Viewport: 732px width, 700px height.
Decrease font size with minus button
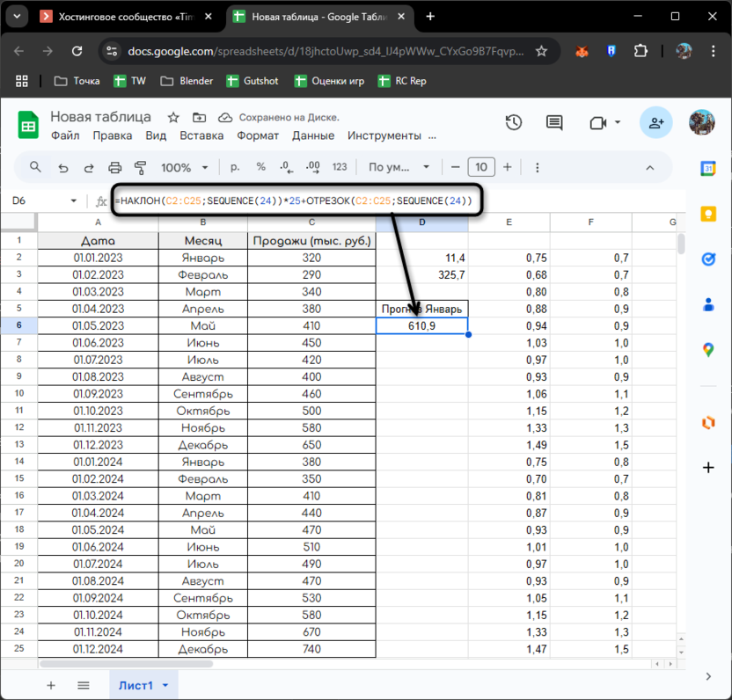click(x=455, y=167)
